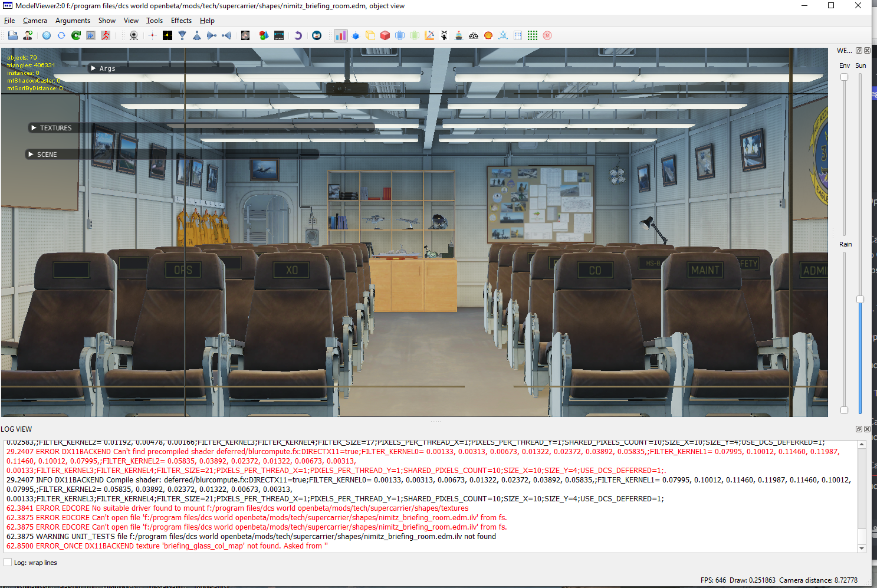Viewport: 877px width, 588px height.
Task: Float the Log View panel
Action: point(859,429)
